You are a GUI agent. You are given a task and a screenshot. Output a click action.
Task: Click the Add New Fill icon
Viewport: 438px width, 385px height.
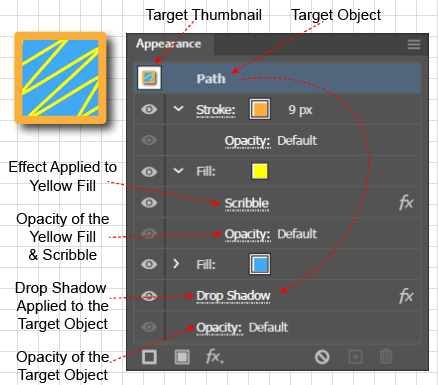click(x=182, y=357)
